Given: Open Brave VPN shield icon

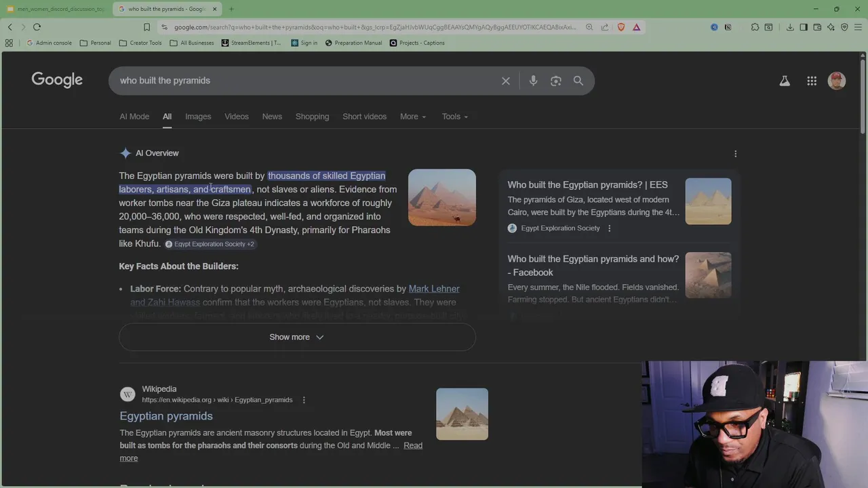Looking at the screenshot, I should (844, 27).
